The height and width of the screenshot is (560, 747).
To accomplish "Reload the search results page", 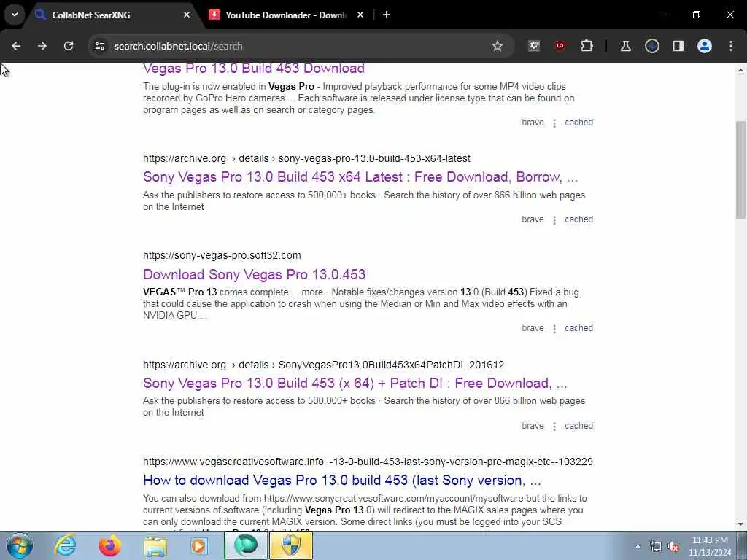I will pos(69,46).
